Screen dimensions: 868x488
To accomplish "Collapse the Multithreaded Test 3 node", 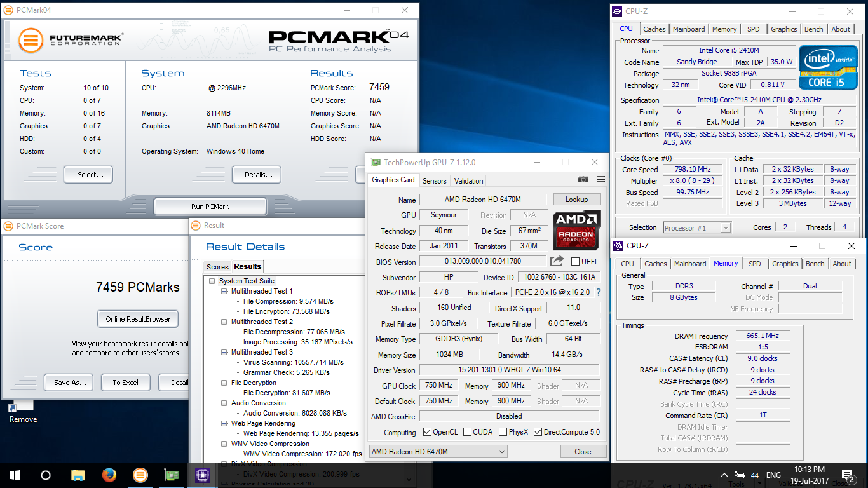I will pyautogui.click(x=224, y=352).
